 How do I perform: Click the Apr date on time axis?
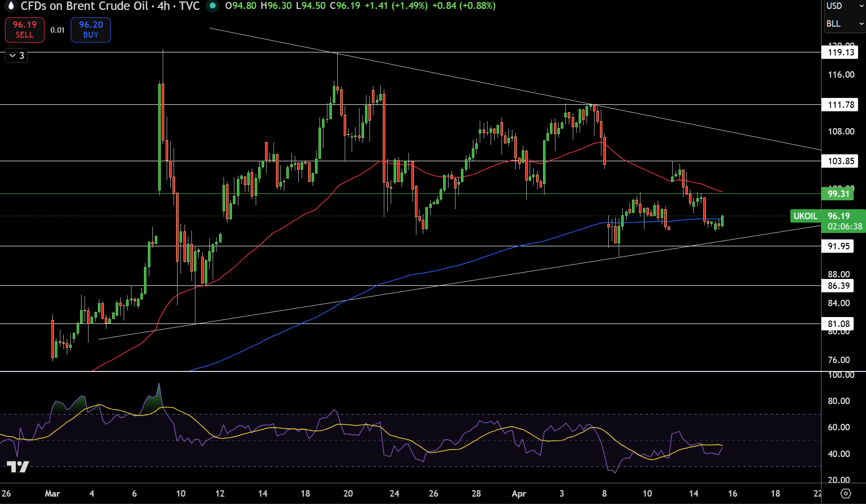coord(519,494)
